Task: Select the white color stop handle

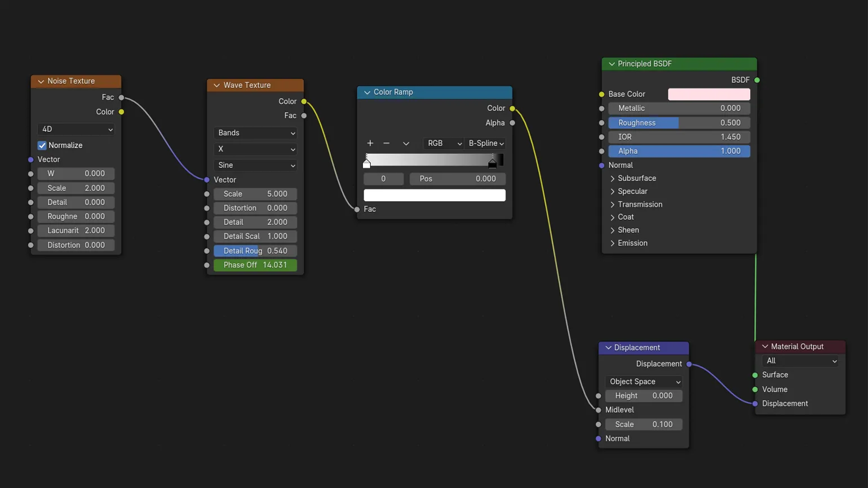Action: (367, 163)
